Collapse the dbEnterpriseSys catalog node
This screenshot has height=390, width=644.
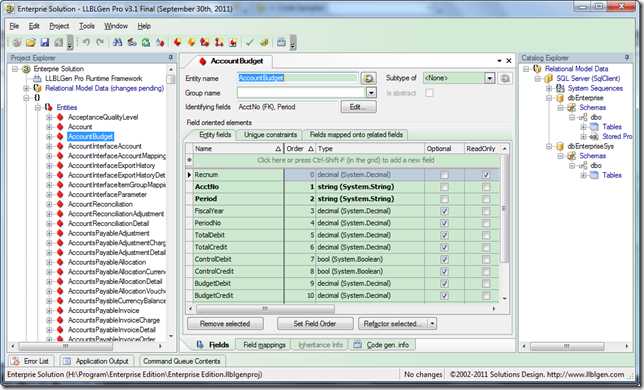549,147
